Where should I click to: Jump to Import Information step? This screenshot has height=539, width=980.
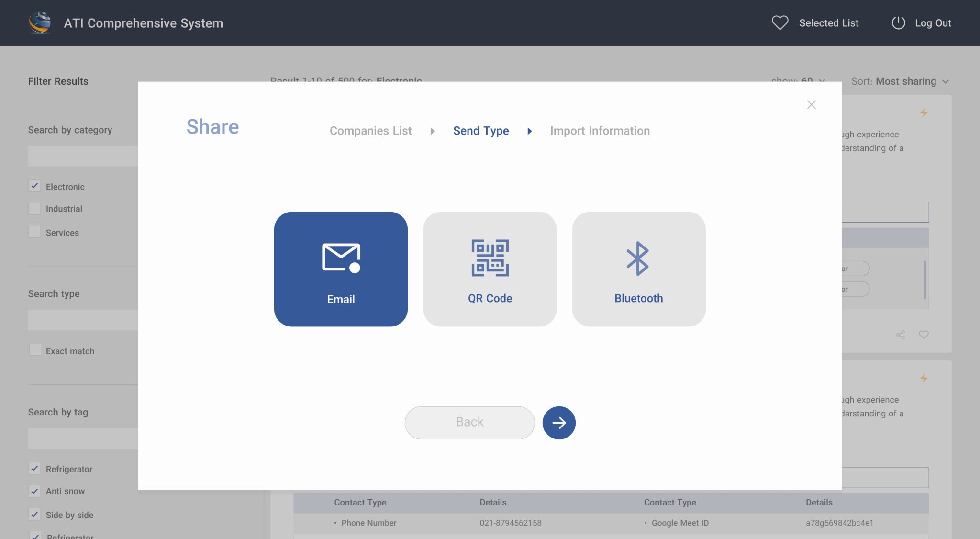pos(600,131)
